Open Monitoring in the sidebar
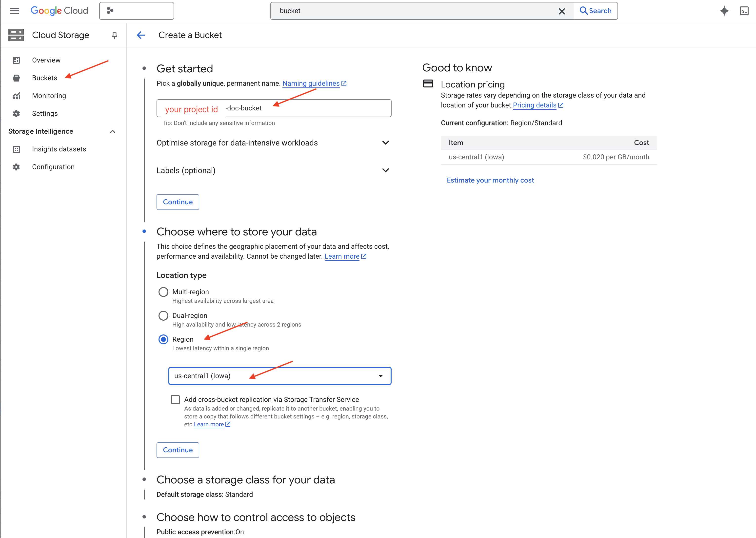 (x=49, y=96)
